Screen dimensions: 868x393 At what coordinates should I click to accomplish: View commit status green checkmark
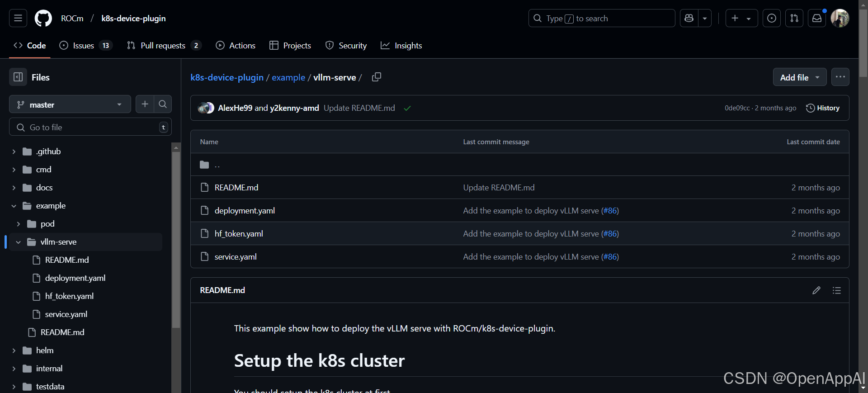pos(407,108)
